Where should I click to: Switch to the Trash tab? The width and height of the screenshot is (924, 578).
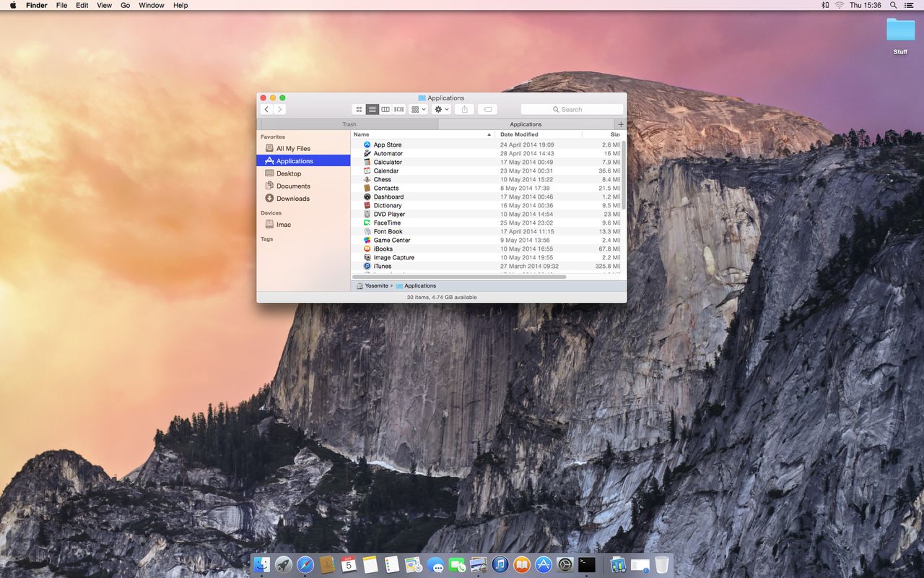pos(349,124)
